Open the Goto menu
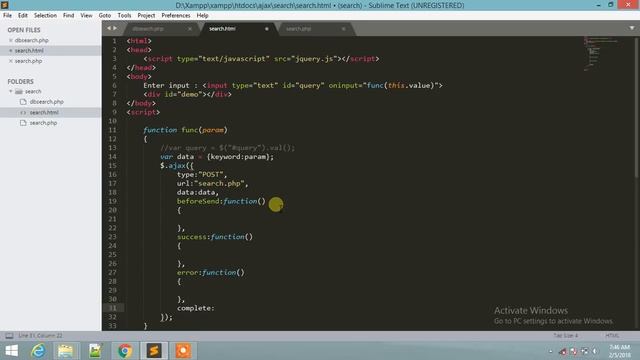This screenshot has width=640, height=360. click(x=104, y=16)
